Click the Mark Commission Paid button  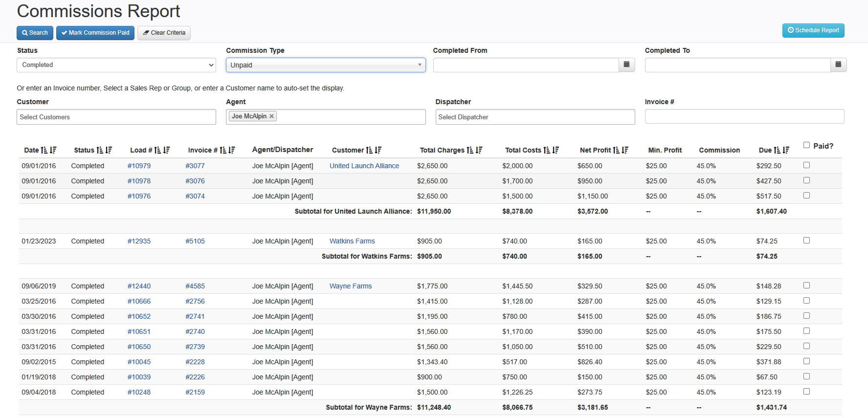[95, 33]
